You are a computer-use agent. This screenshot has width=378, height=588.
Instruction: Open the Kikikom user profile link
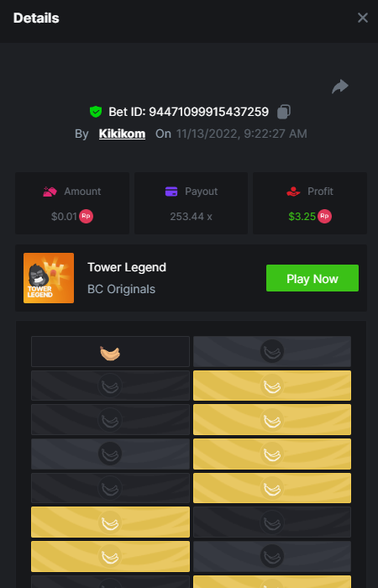click(x=122, y=134)
